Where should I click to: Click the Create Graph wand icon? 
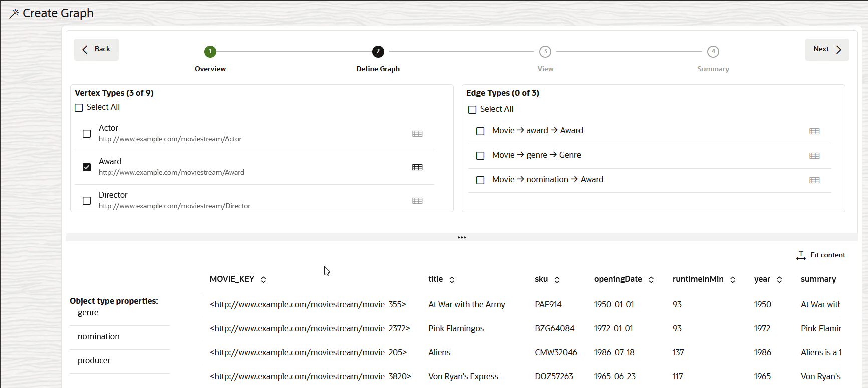tap(14, 14)
